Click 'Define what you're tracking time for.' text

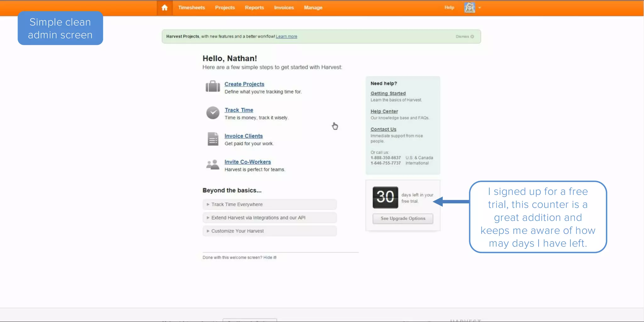263,92
